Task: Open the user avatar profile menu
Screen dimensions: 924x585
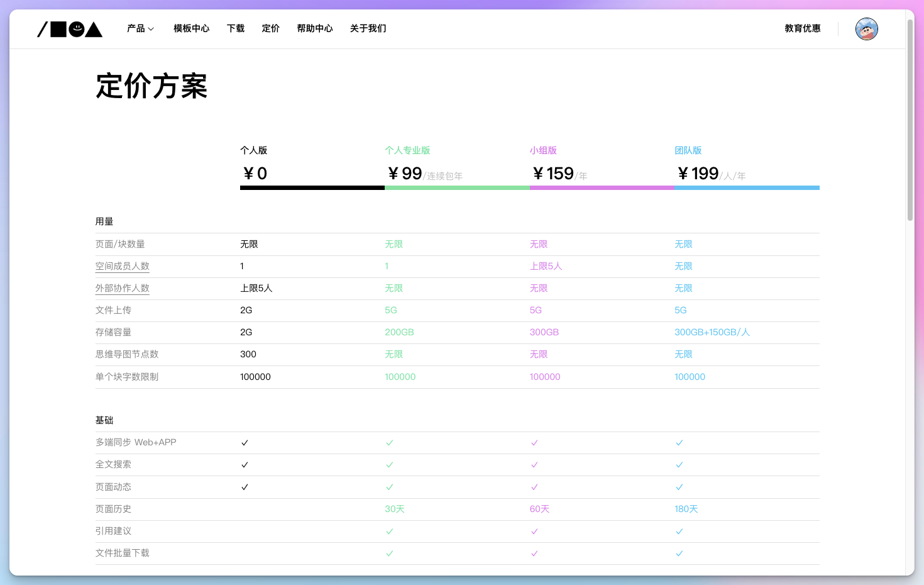Action: pyautogui.click(x=866, y=29)
